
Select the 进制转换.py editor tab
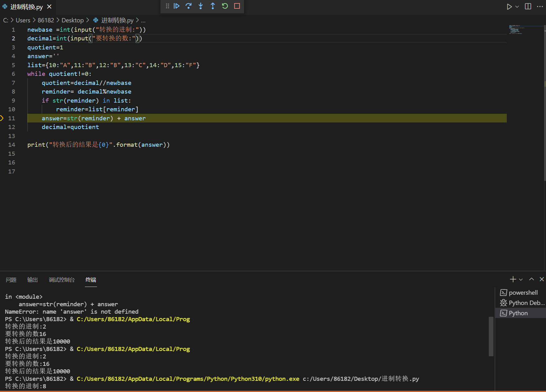(26, 7)
